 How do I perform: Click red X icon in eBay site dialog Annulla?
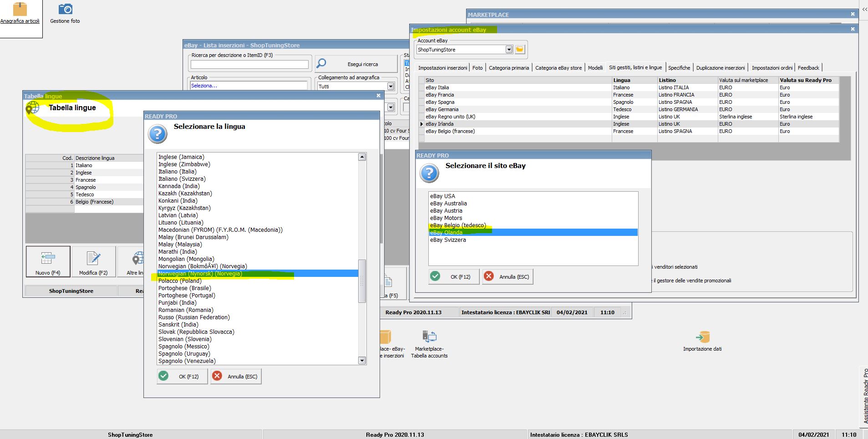pyautogui.click(x=489, y=276)
